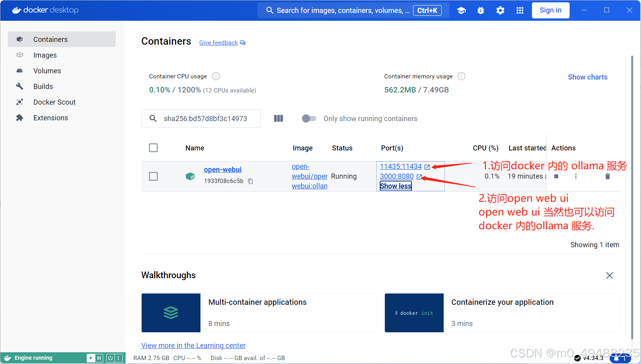Check the open-webui row checkbox

click(x=153, y=176)
